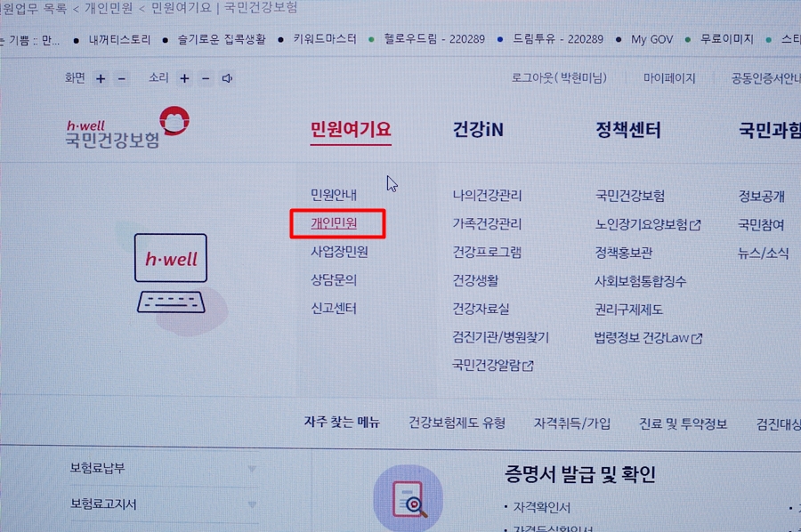Select 검진대상 quick menu
This screenshot has width=801, height=532.
(779, 424)
